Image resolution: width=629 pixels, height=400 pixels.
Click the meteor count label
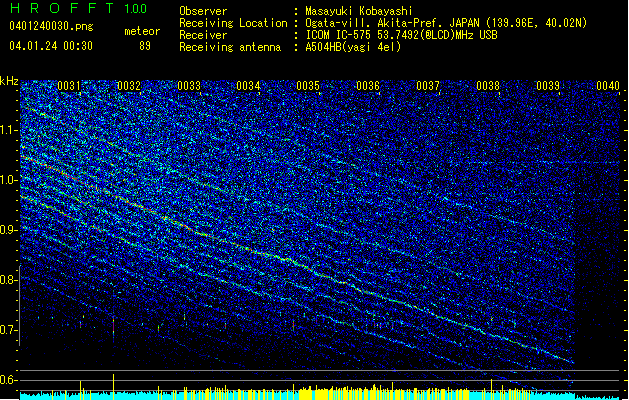pyautogui.click(x=142, y=31)
